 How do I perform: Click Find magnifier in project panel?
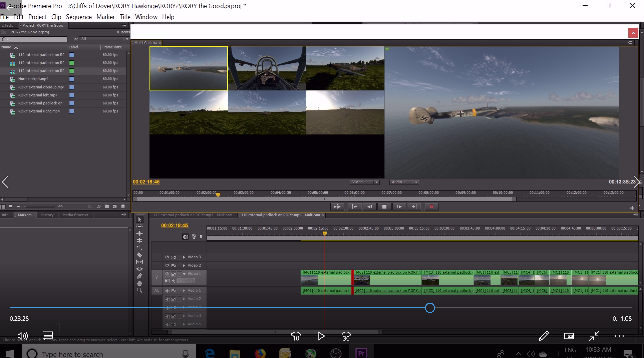coord(99,206)
